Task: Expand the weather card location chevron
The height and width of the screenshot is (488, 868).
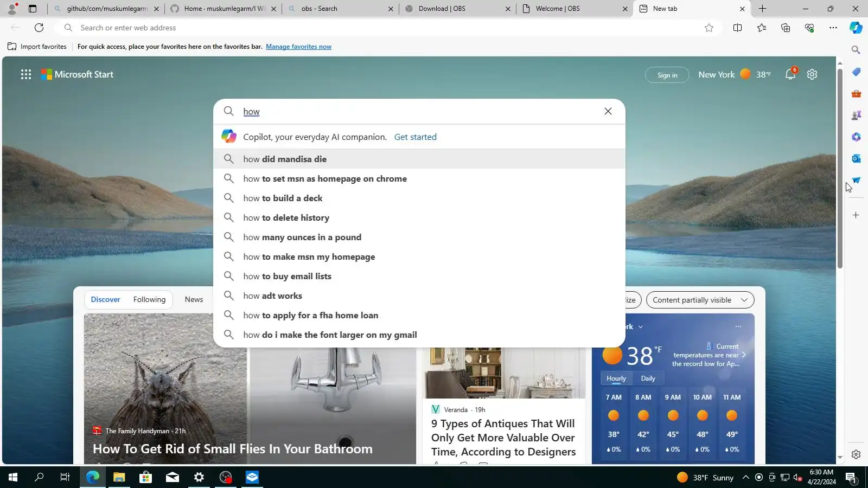Action: pyautogui.click(x=641, y=327)
